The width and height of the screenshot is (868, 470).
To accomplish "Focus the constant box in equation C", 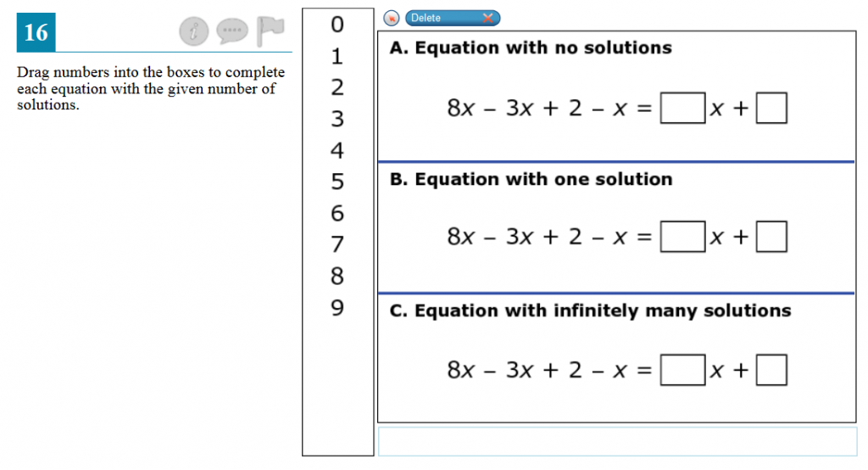I will pyautogui.click(x=771, y=370).
